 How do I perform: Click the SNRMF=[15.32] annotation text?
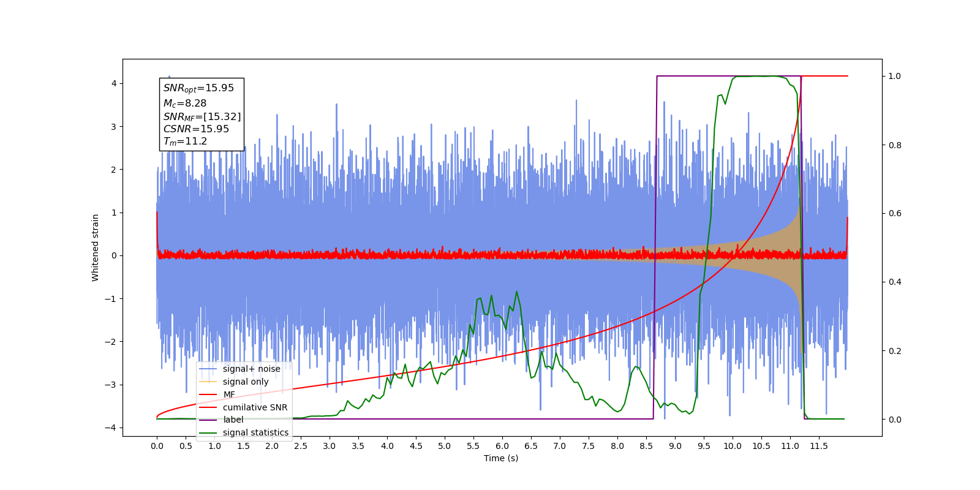[x=202, y=116]
